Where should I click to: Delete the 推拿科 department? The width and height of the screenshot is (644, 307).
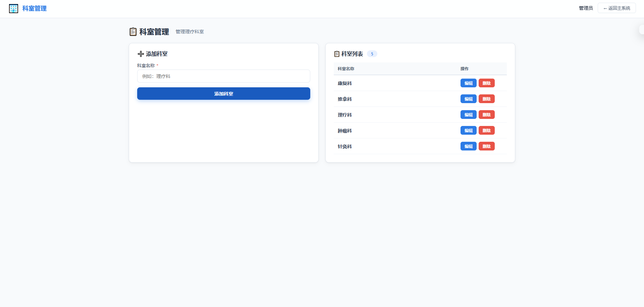pos(487,99)
